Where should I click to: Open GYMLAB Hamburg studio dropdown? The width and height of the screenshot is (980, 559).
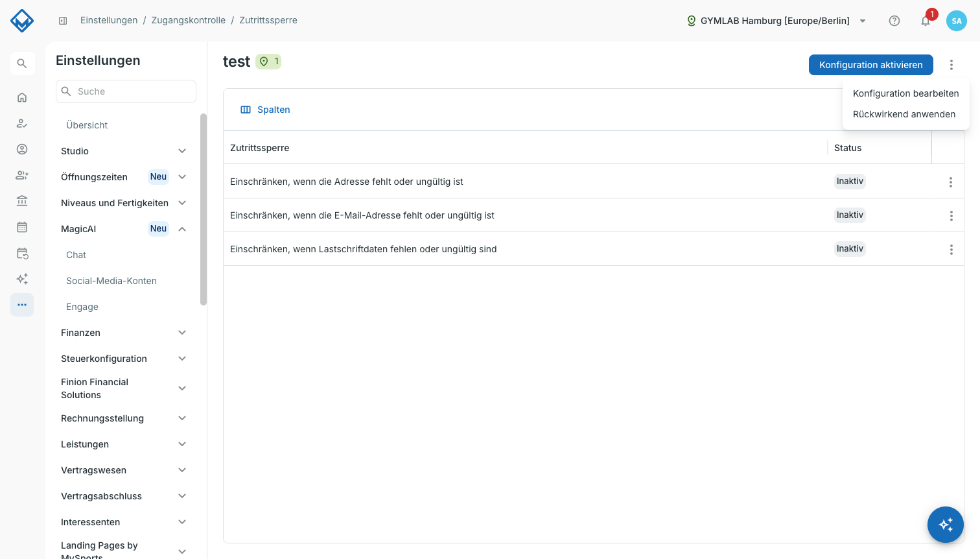pyautogui.click(x=776, y=21)
